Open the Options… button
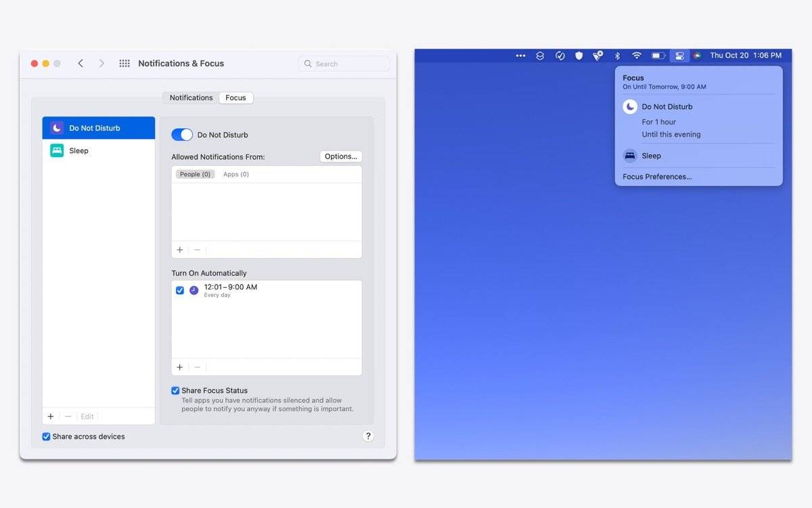 click(340, 156)
